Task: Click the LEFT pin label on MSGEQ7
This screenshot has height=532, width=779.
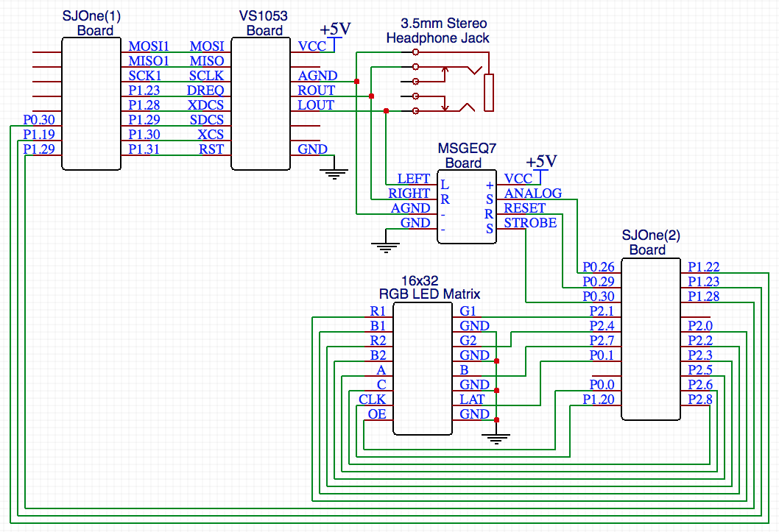Action: (414, 179)
